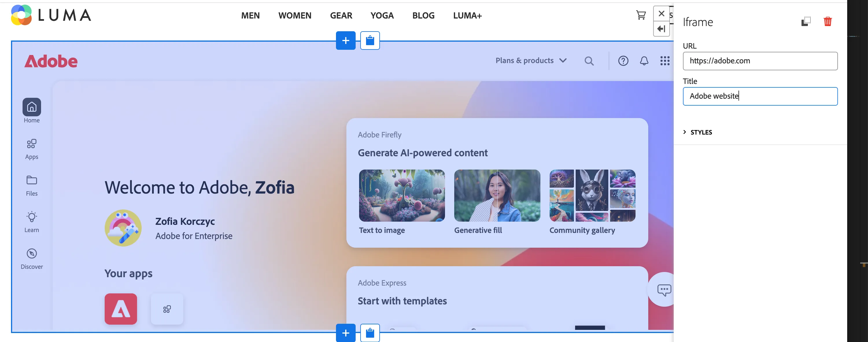Open Adobe notifications bell
Screen dimensions: 868x342
point(644,61)
